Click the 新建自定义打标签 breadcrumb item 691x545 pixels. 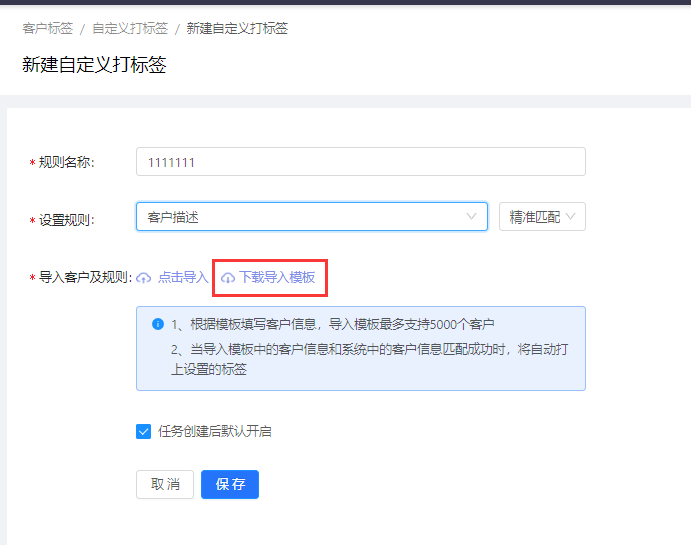click(x=237, y=29)
